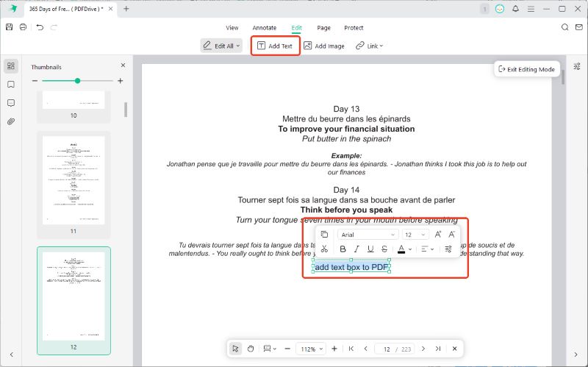Image resolution: width=588 pixels, height=367 pixels.
Task: Go to the first page
Action: pyautogui.click(x=351, y=349)
